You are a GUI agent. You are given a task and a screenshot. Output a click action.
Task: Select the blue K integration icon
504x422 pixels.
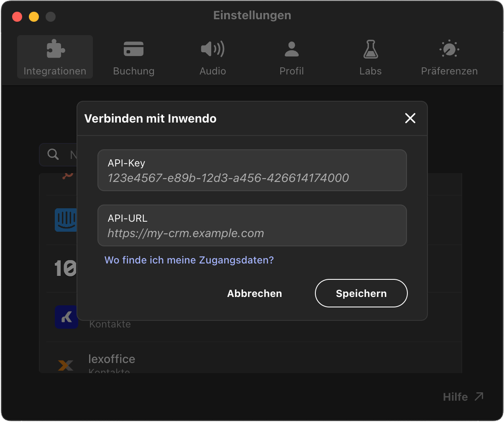[67, 317]
